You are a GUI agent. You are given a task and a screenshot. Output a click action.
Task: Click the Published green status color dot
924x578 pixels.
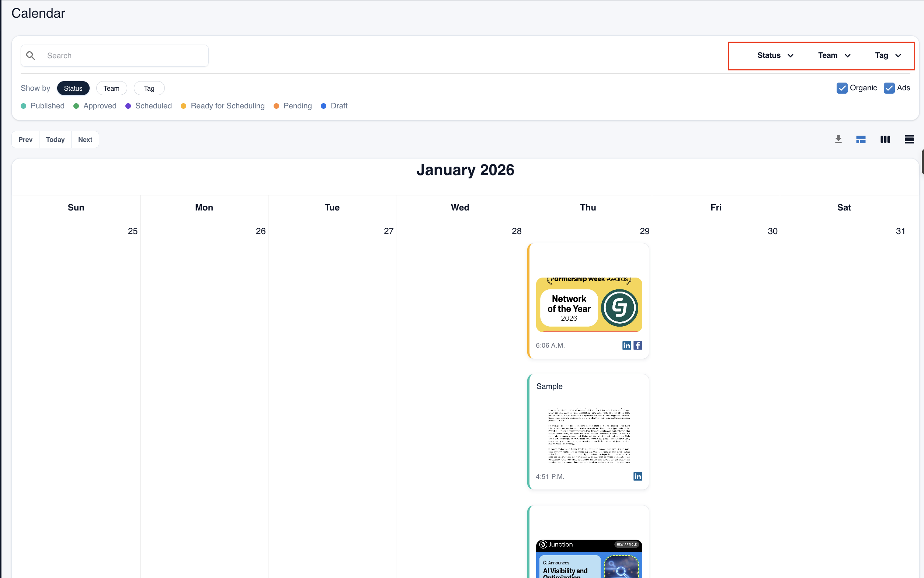tap(24, 106)
